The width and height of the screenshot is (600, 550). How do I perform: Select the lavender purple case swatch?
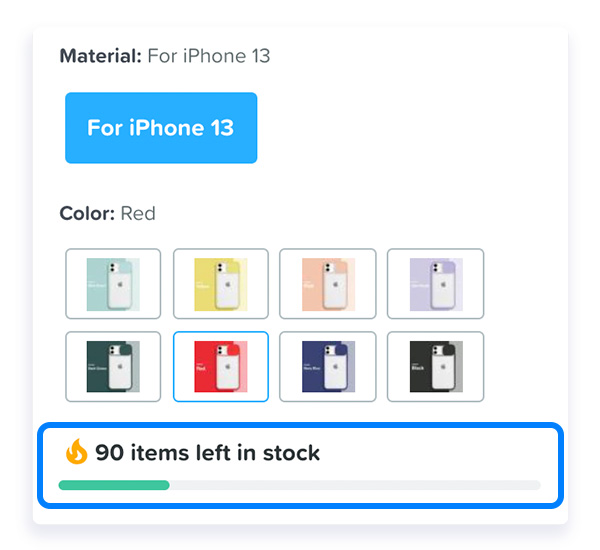[435, 284]
